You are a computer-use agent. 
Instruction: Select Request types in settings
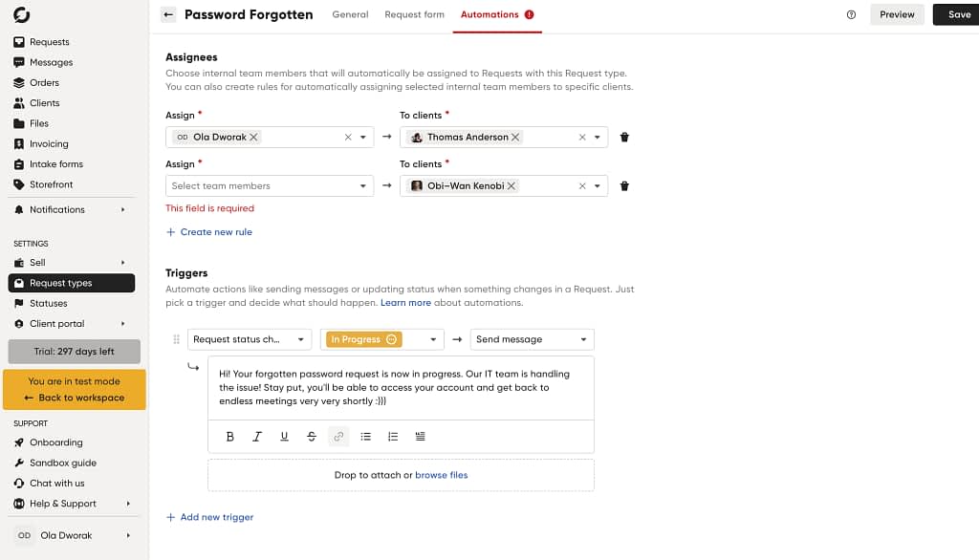(72, 283)
